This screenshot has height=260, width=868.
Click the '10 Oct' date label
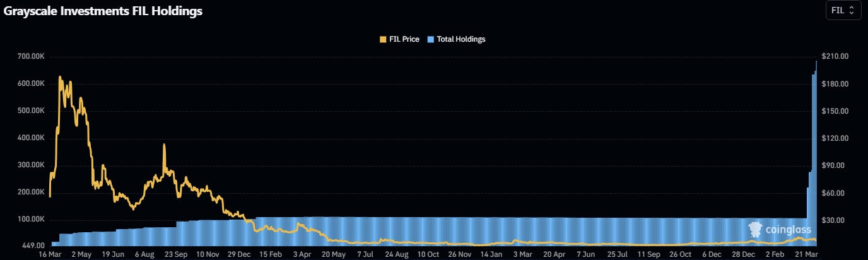[x=428, y=254]
